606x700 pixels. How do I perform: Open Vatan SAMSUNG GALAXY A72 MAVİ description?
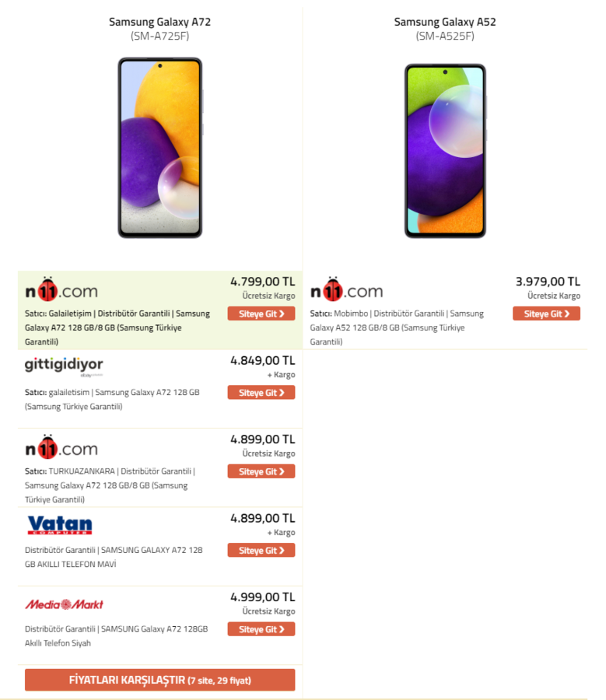tap(114, 557)
